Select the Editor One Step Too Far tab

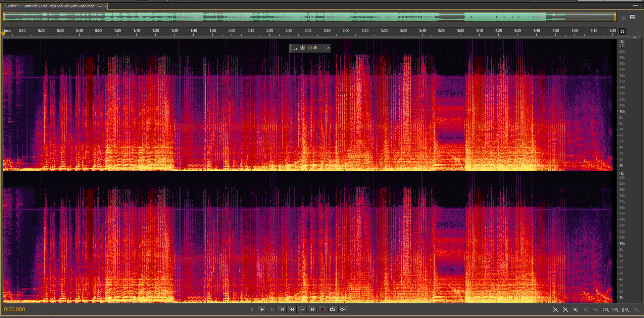click(x=50, y=6)
